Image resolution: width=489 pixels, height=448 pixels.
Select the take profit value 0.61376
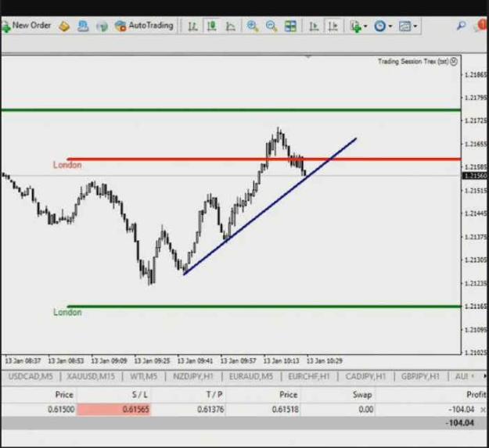210,410
